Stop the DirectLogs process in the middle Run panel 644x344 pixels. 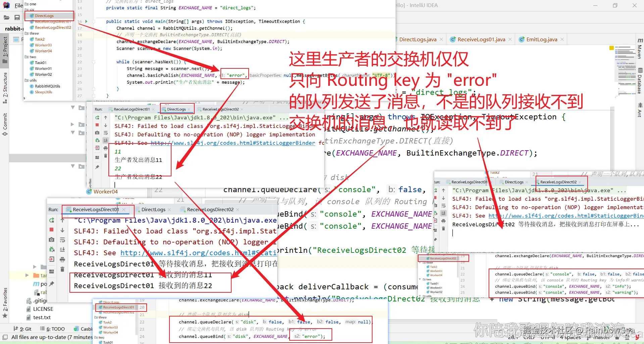pos(97,125)
